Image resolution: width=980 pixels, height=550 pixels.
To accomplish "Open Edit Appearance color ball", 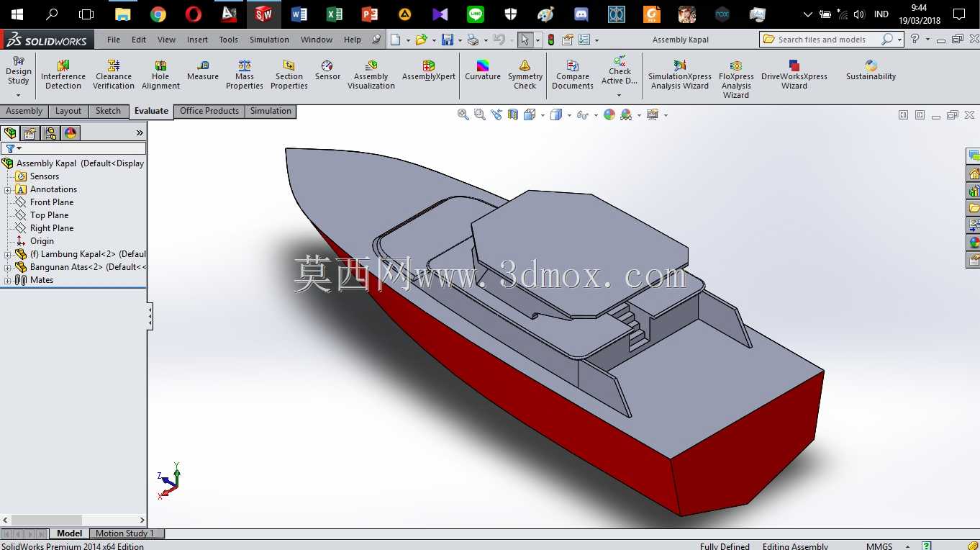I will (x=609, y=114).
